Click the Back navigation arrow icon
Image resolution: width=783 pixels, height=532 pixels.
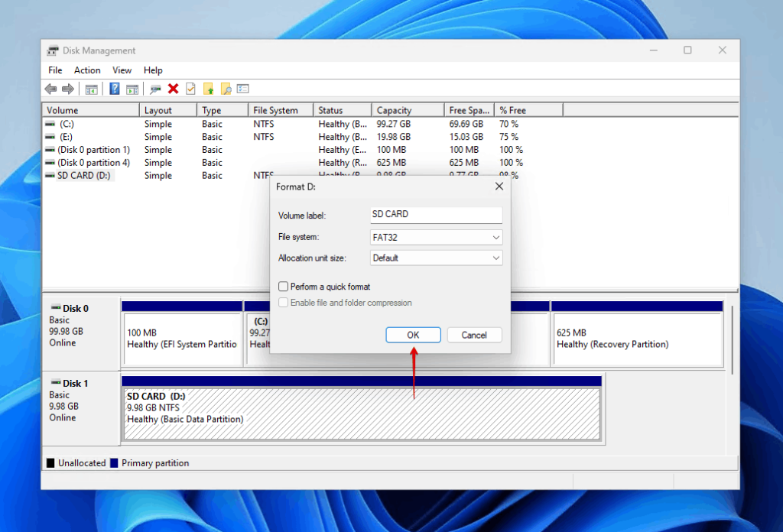pyautogui.click(x=50, y=89)
